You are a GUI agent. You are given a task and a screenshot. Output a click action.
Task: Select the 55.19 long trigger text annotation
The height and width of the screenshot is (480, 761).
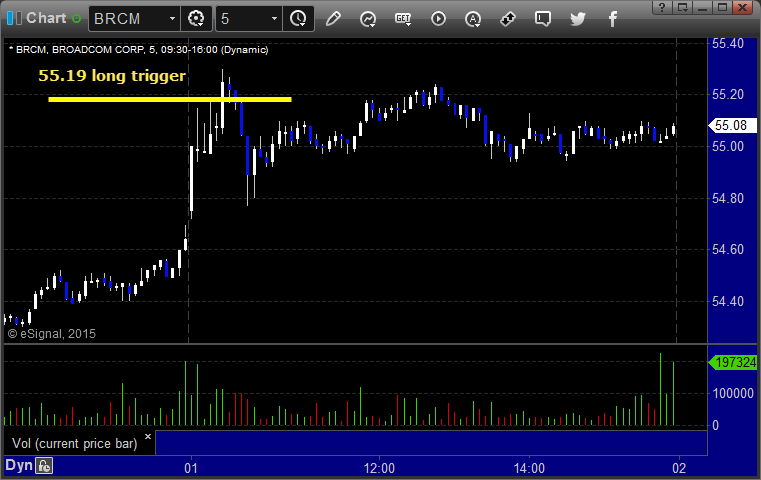coord(112,76)
